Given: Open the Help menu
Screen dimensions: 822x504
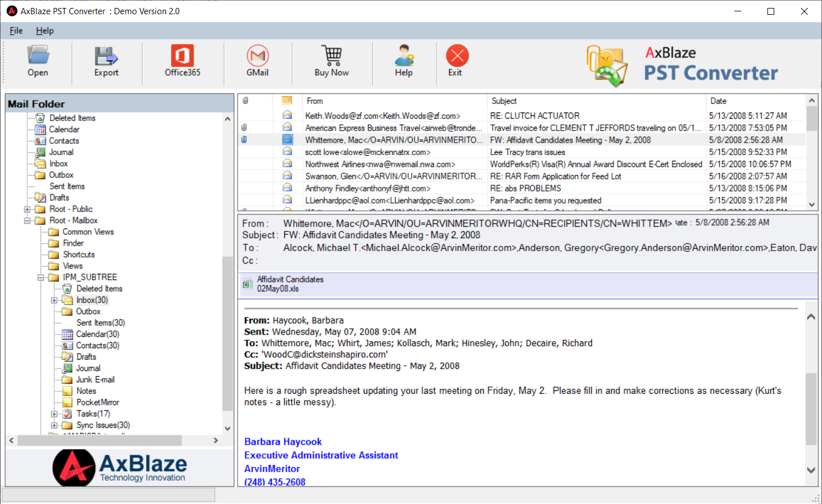Looking at the screenshot, I should pos(45,31).
